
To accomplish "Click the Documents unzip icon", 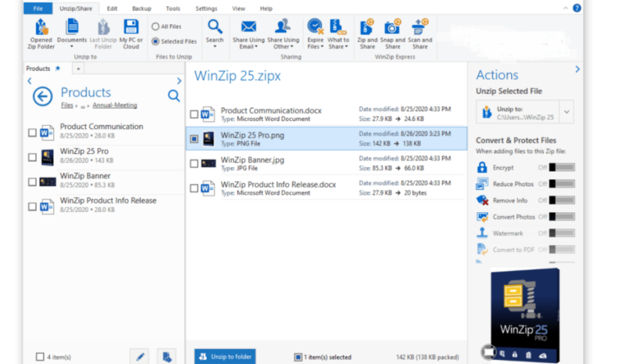I will [72, 27].
